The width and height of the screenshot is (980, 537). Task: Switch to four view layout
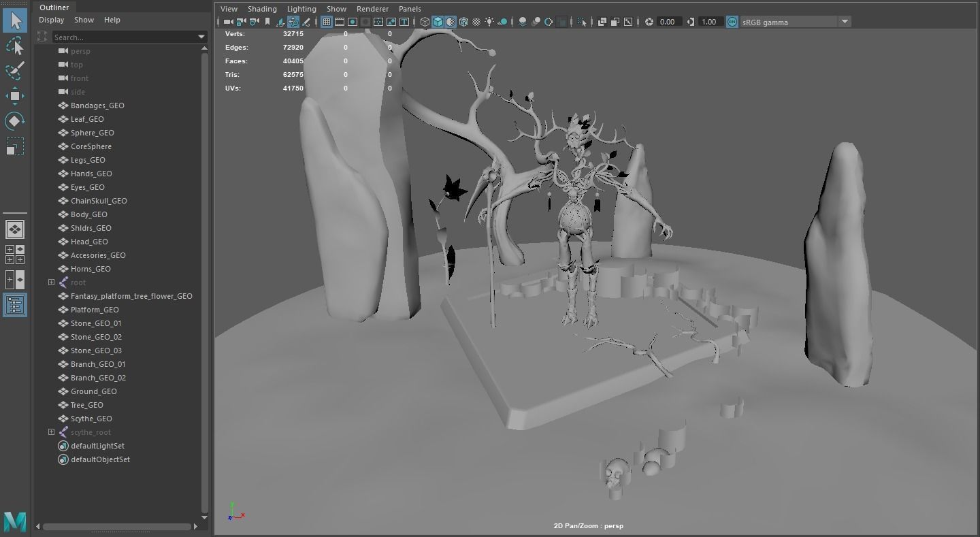tap(15, 255)
